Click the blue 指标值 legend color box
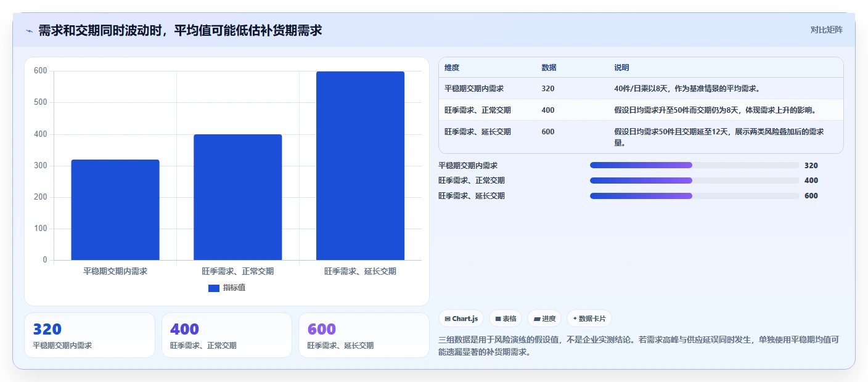 [x=214, y=288]
